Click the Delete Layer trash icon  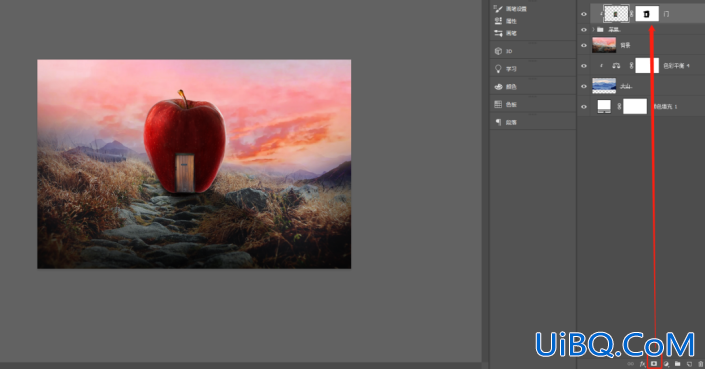pyautogui.click(x=701, y=364)
